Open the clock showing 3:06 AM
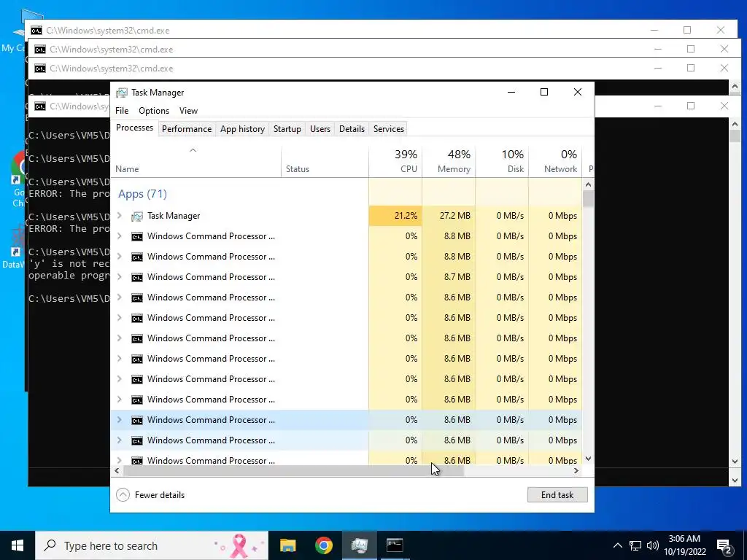This screenshot has height=560, width=747. 684,545
